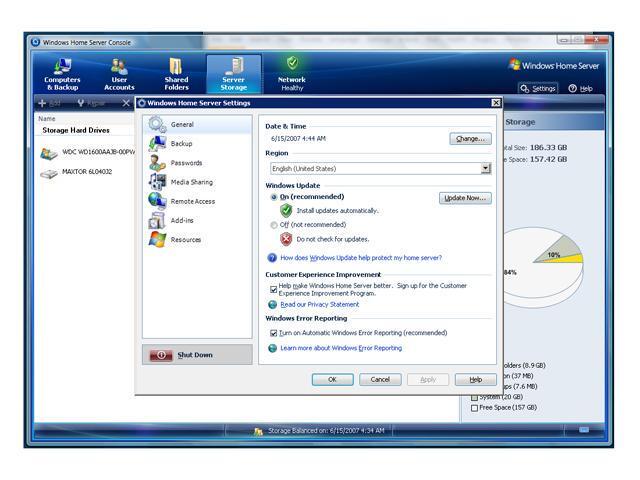This screenshot has height=480, width=640.
Task: Click the globe icon beside Error Reporting link
Action: pyautogui.click(x=272, y=348)
